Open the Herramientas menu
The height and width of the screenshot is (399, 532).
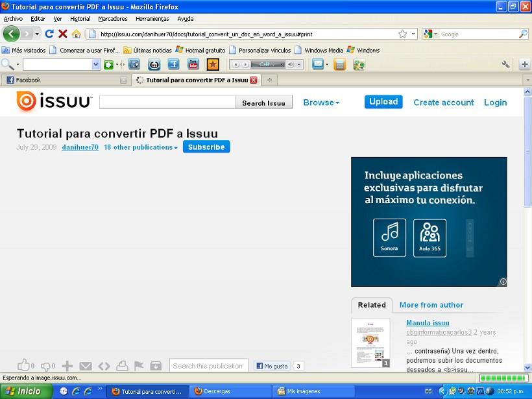pyautogui.click(x=152, y=19)
